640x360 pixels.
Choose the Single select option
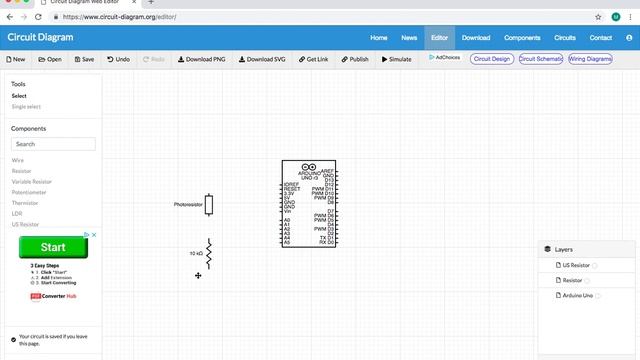pyautogui.click(x=26, y=107)
